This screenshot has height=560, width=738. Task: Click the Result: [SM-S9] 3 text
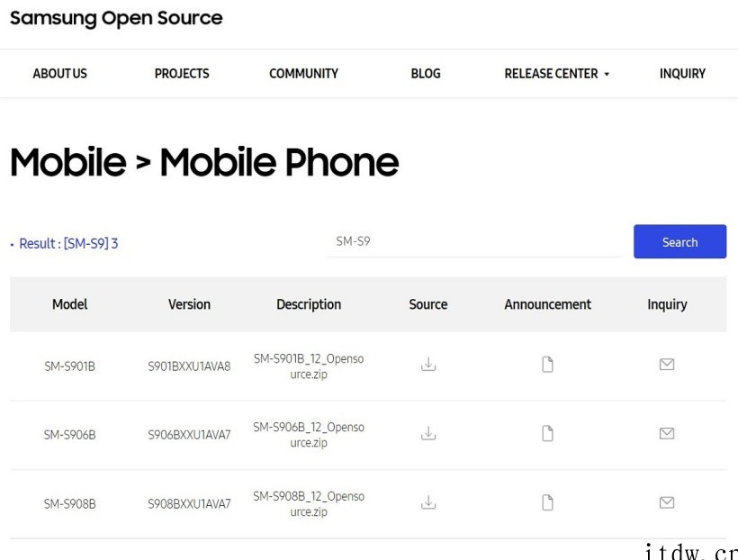(68, 243)
